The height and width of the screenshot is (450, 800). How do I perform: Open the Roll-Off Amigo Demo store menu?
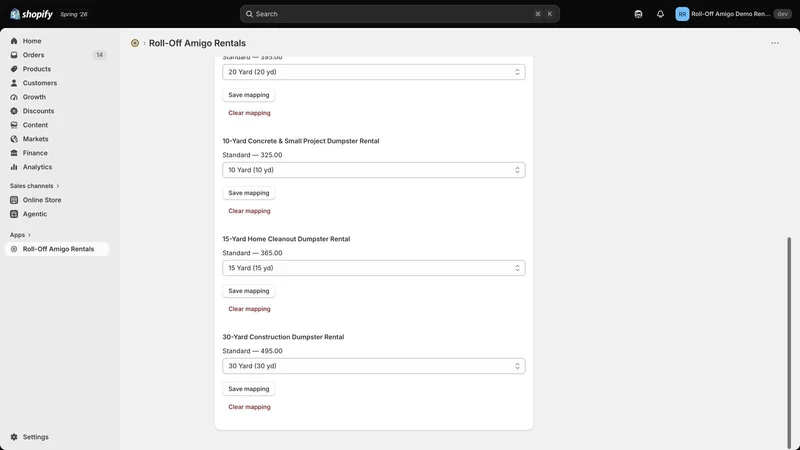point(733,14)
